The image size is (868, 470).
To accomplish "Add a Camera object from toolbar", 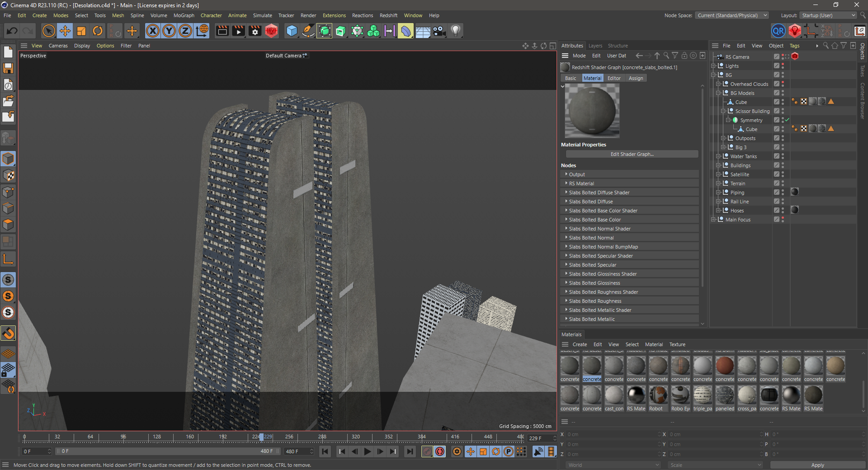I will click(x=439, y=31).
